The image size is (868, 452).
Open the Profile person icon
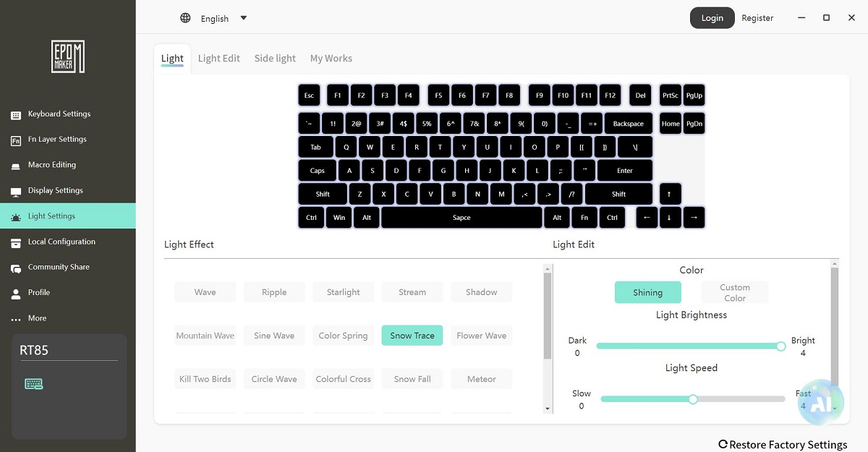tap(16, 294)
